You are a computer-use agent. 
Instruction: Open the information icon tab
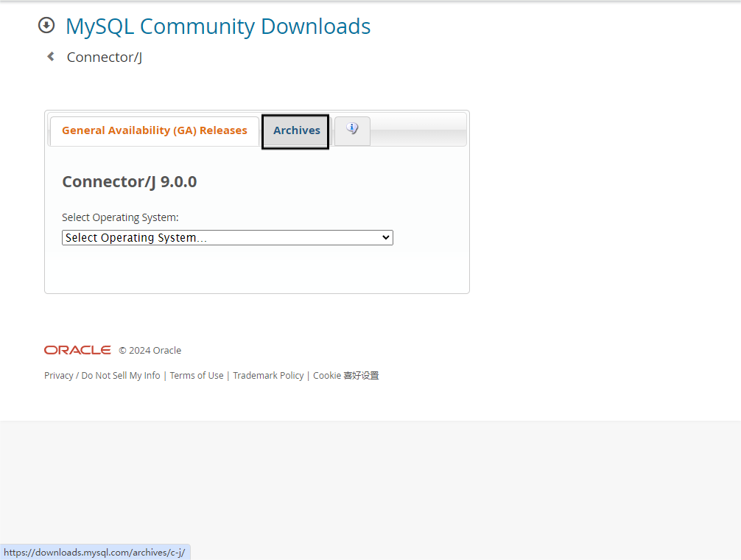pos(352,130)
